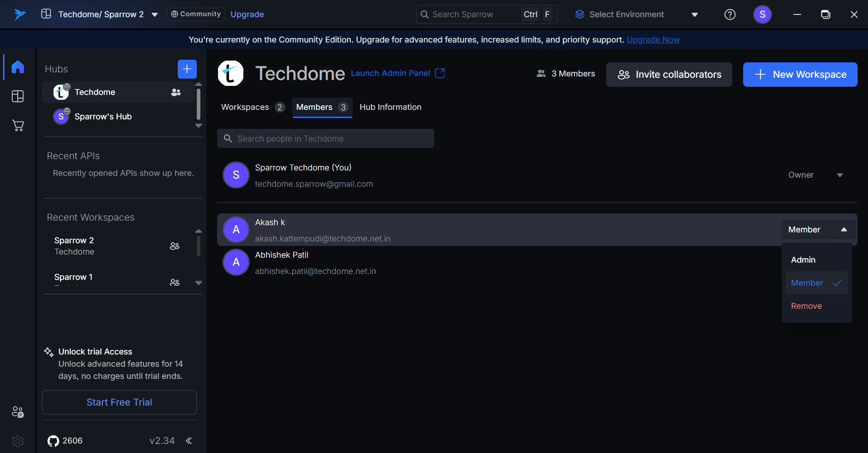Image resolution: width=868 pixels, height=453 pixels.
Task: Collapse the sidebar with double chevron
Action: (x=189, y=441)
